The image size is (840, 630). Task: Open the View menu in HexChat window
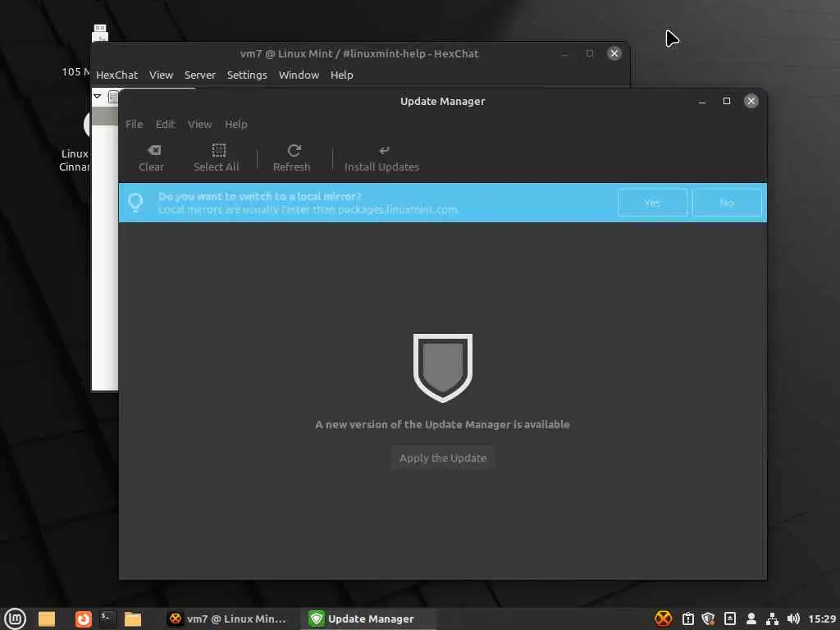(x=161, y=75)
